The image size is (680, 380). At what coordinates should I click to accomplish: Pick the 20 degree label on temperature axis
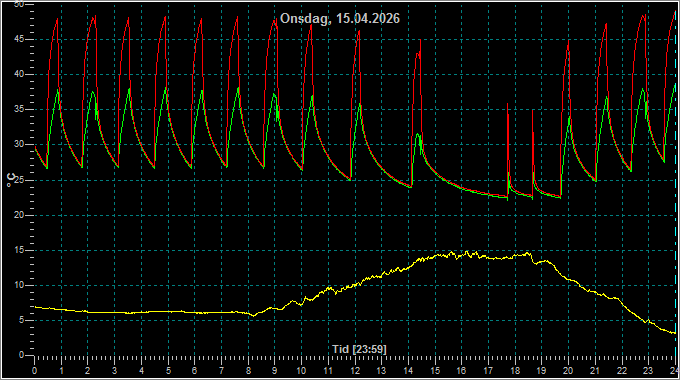pos(19,215)
